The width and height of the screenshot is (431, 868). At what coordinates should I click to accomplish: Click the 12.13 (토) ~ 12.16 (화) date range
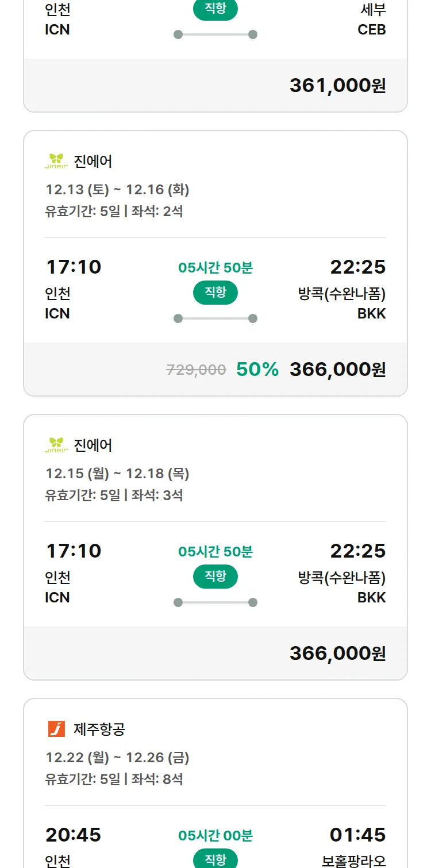click(x=117, y=190)
